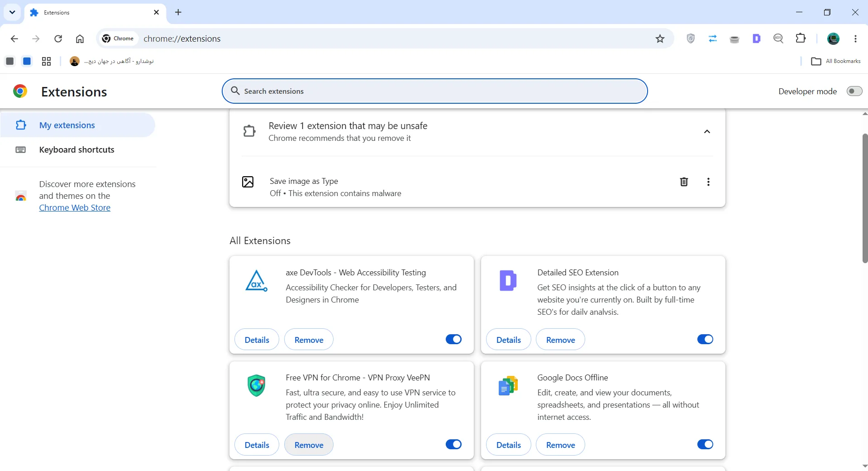This screenshot has width=868, height=471.
Task: View Details for Free VPN VeePN
Action: click(x=257, y=445)
